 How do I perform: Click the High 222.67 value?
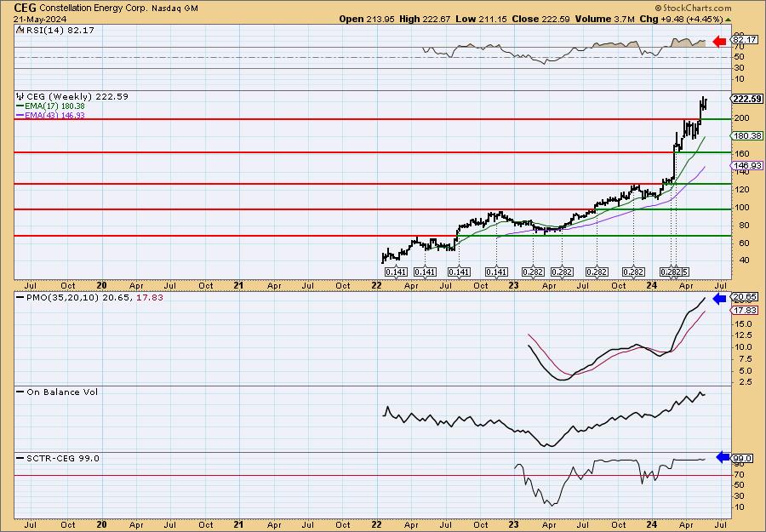[x=426, y=19]
